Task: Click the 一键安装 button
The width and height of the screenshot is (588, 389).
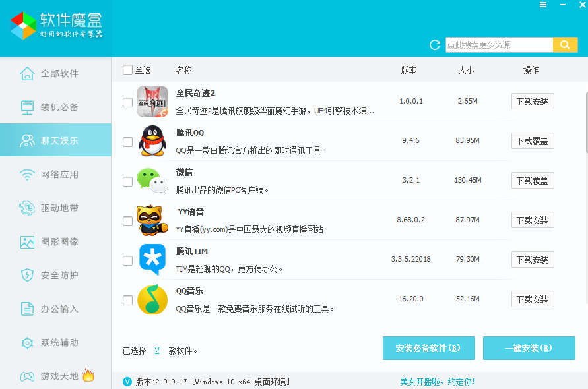Action: [529, 348]
